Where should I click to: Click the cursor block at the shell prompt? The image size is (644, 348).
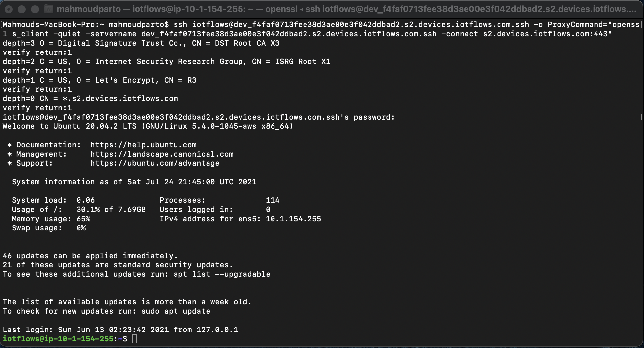(x=134, y=339)
